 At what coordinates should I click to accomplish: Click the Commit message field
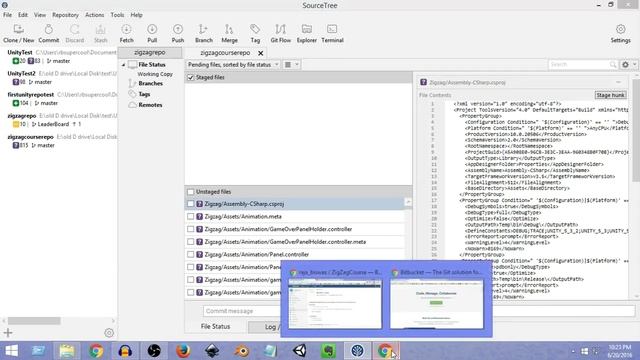coord(419,311)
